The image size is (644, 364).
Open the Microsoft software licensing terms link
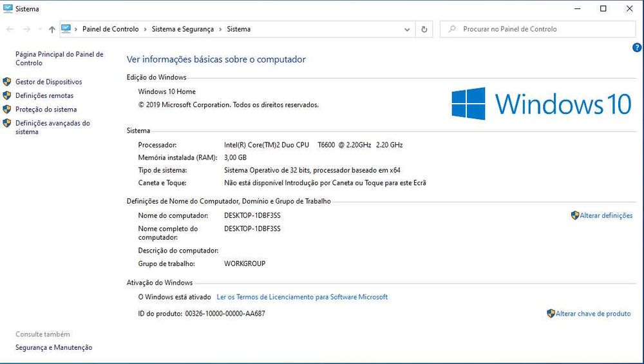302,296
